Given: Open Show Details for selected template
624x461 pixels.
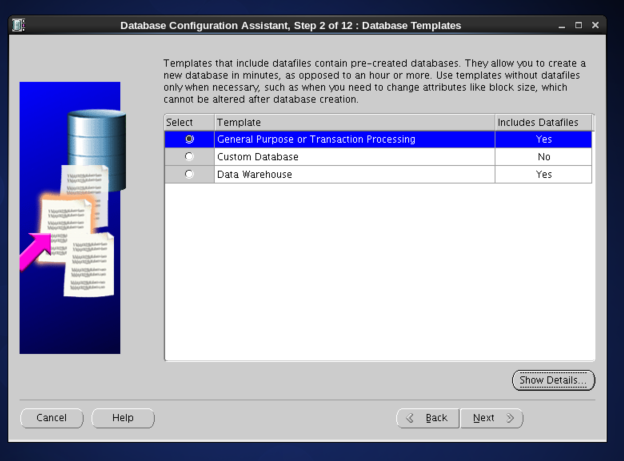Looking at the screenshot, I should pyautogui.click(x=553, y=381).
